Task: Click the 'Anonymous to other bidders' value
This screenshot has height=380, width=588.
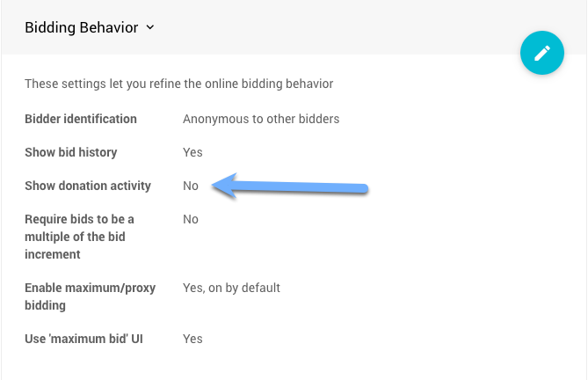Action: 261,119
